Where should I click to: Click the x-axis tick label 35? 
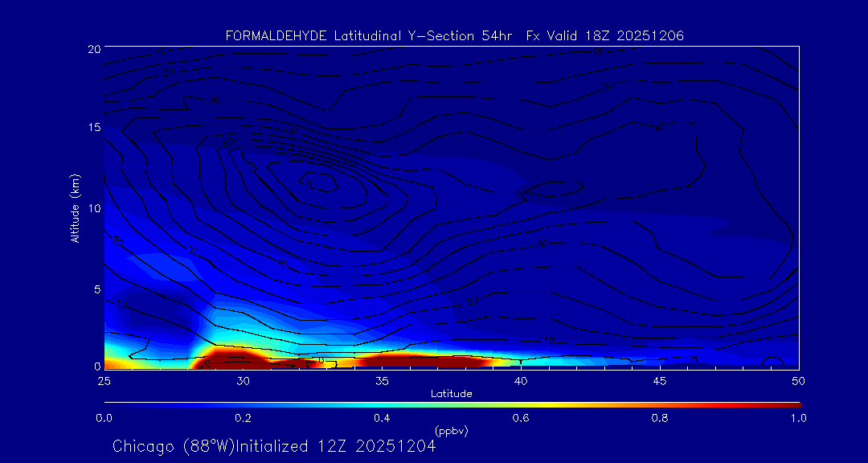click(x=382, y=381)
